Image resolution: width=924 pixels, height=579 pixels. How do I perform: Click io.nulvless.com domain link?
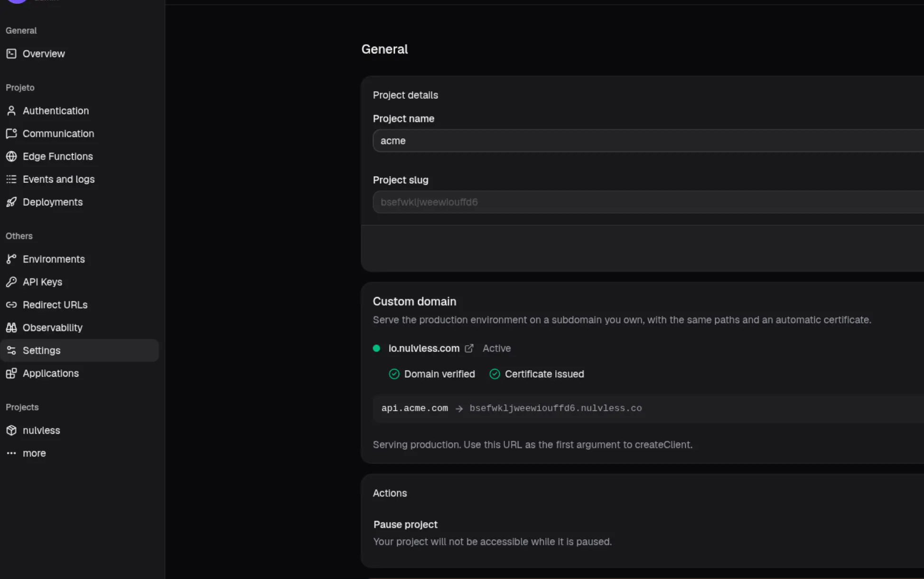(424, 348)
